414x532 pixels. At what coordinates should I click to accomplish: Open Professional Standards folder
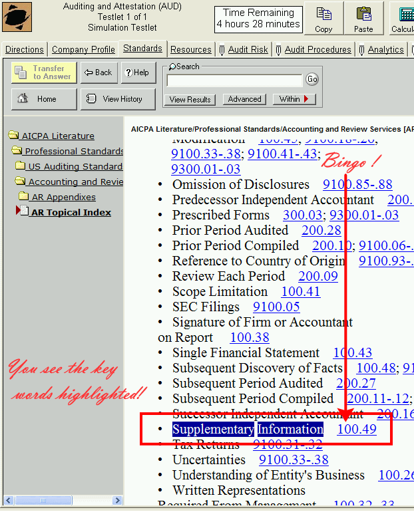coord(74,152)
